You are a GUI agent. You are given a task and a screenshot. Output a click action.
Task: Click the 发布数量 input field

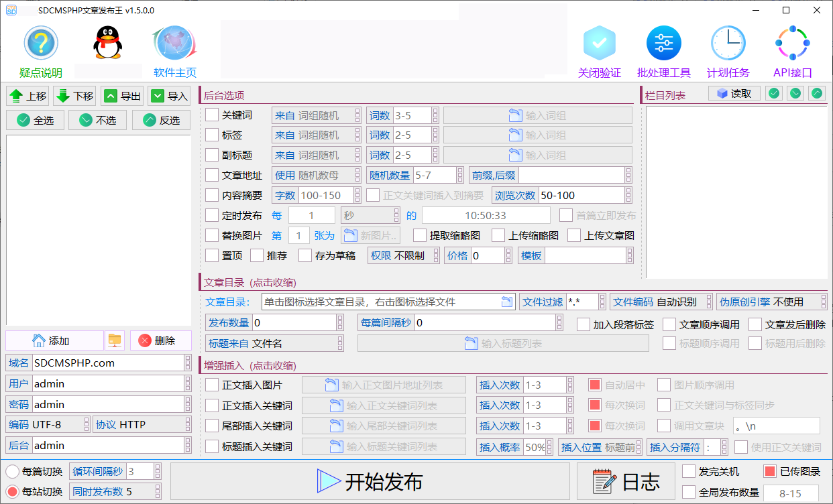275,323
